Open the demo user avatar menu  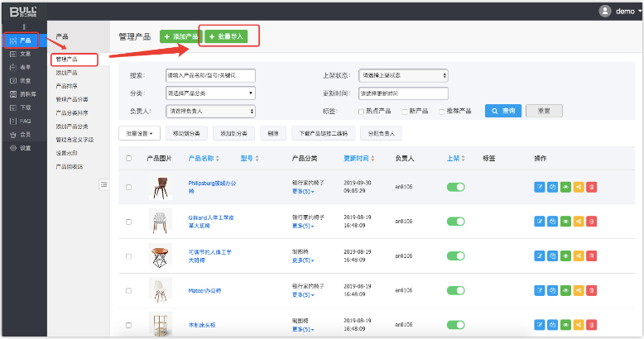tap(605, 11)
